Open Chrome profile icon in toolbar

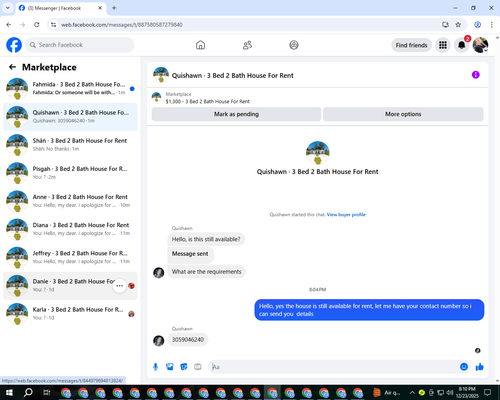[477, 25]
